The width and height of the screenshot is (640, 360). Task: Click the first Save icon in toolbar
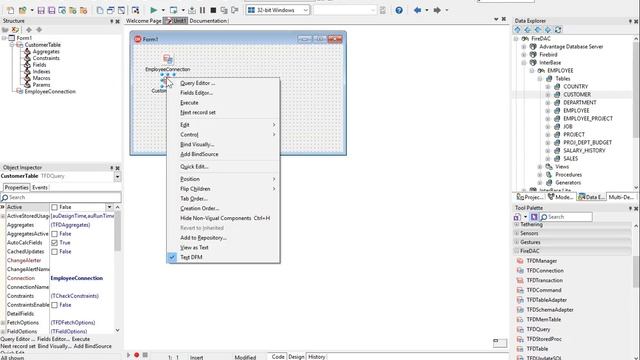pyautogui.click(x=41, y=10)
